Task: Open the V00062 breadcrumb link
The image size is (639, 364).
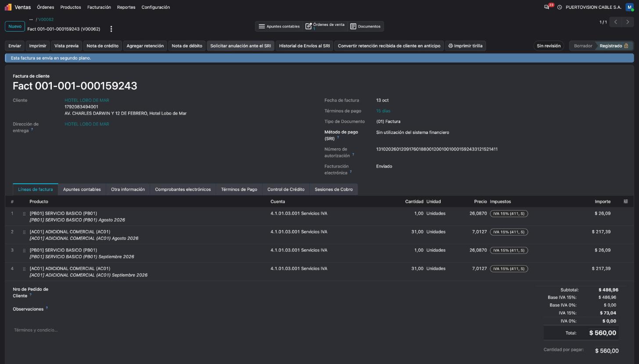Action: 46,20
